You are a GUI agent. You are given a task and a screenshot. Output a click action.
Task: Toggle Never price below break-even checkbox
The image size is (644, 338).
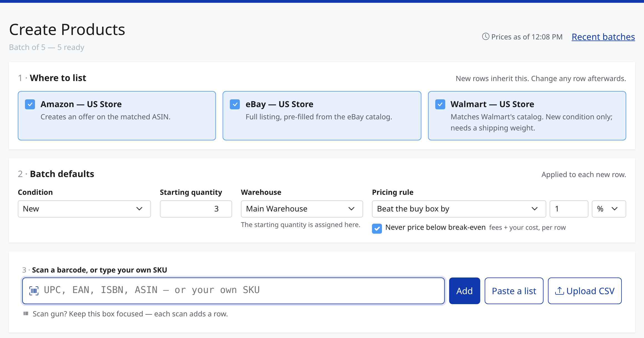pos(377,229)
